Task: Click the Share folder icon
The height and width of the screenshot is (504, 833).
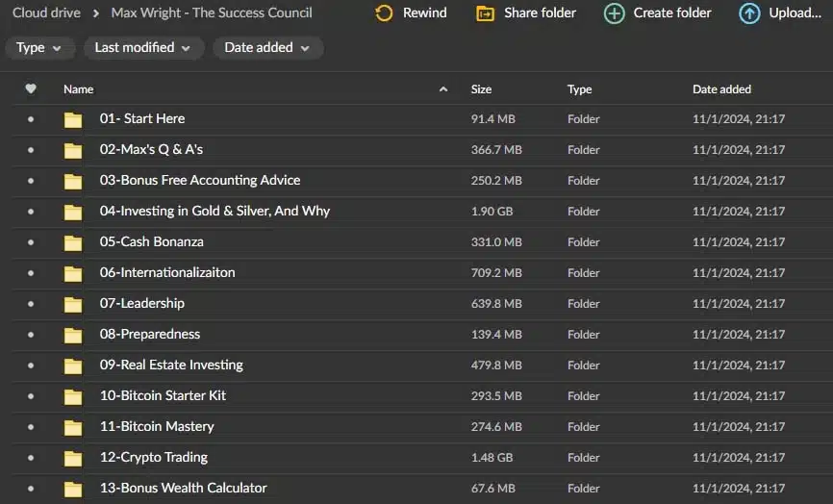Action: tap(485, 13)
